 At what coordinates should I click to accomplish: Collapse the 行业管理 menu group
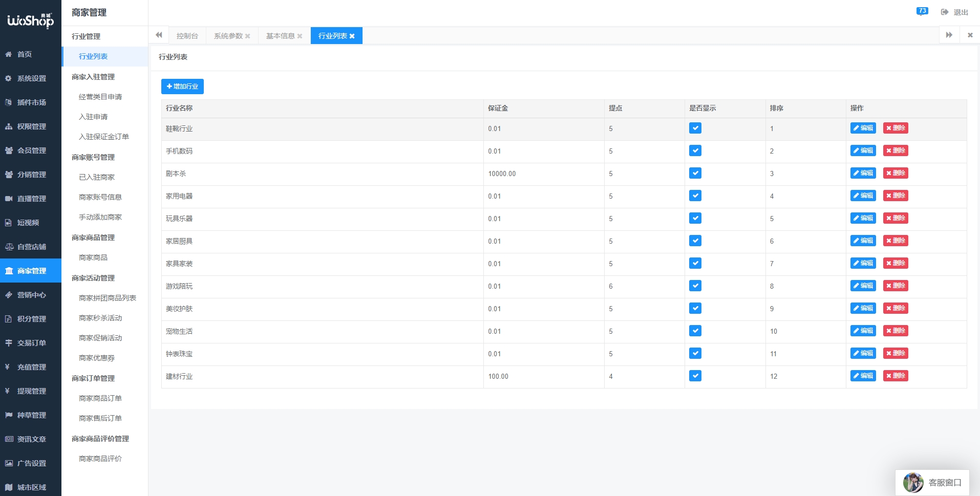(x=86, y=36)
